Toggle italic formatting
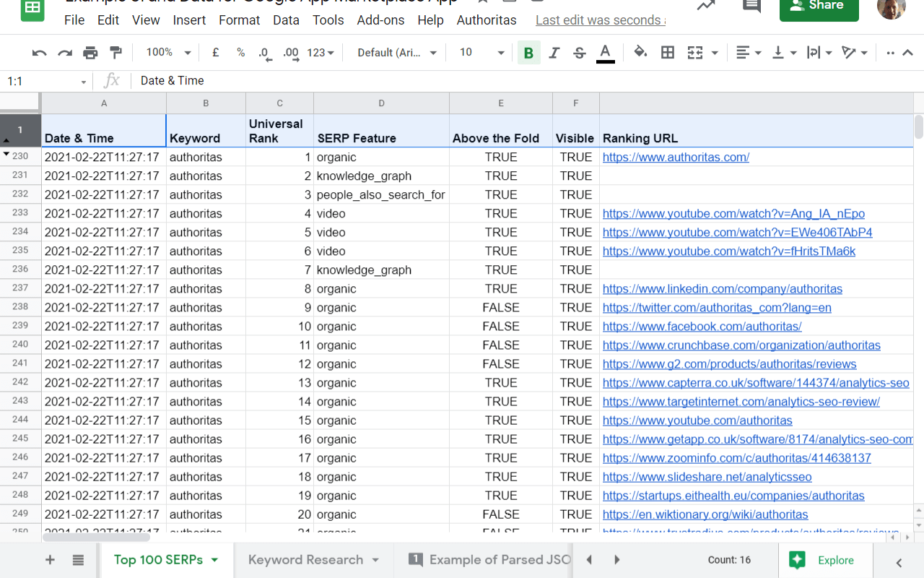Viewport: 924px width, 578px height. click(x=554, y=53)
